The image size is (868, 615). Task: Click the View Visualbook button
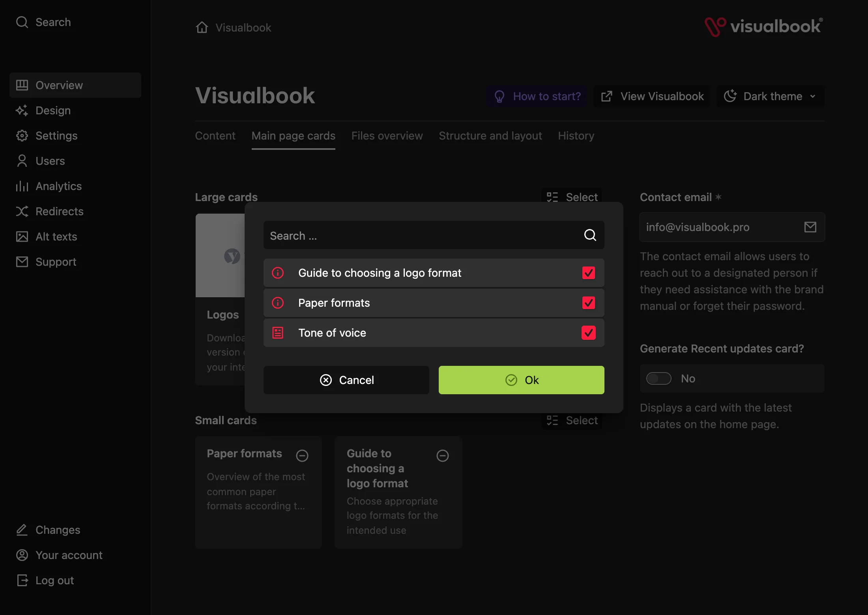[x=652, y=96]
